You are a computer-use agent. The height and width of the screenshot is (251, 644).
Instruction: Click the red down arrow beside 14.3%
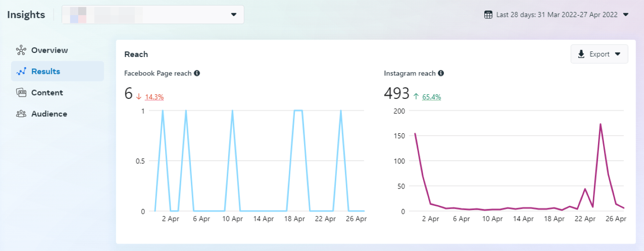pyautogui.click(x=138, y=97)
